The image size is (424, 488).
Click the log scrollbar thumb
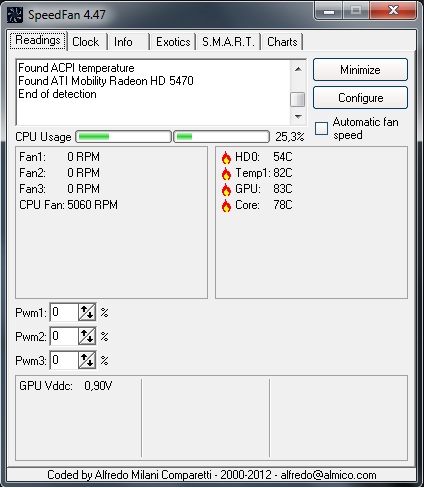[x=298, y=100]
